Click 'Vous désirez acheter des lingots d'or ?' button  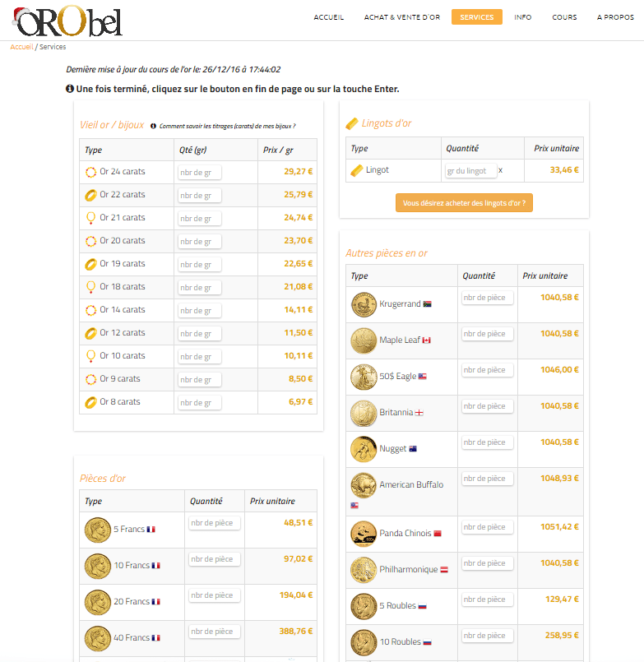[464, 202]
